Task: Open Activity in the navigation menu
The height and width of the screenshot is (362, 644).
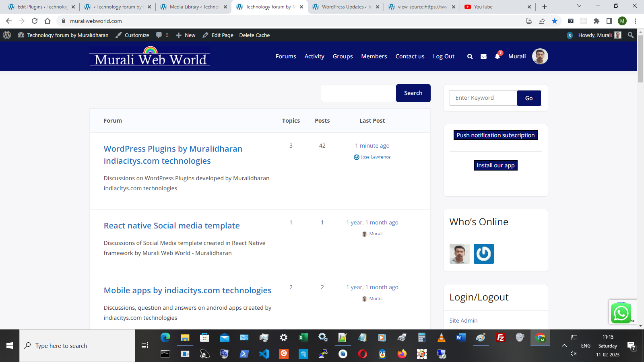Action: (314, 56)
